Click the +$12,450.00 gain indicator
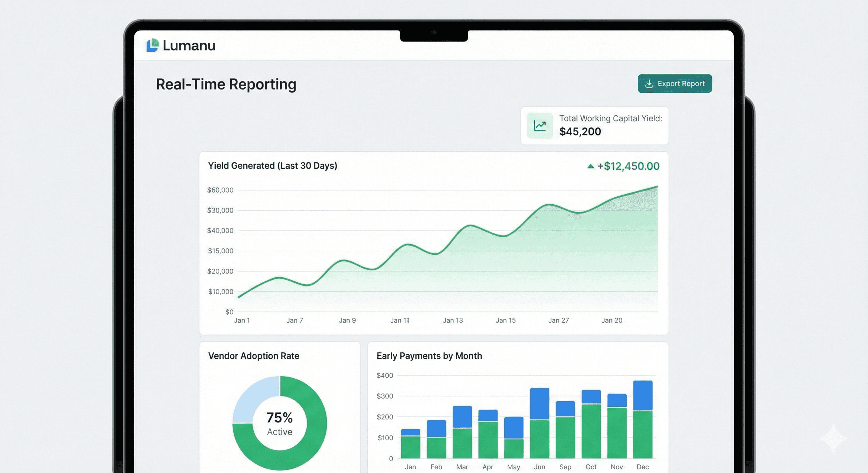The height and width of the screenshot is (473, 868). coord(628,166)
